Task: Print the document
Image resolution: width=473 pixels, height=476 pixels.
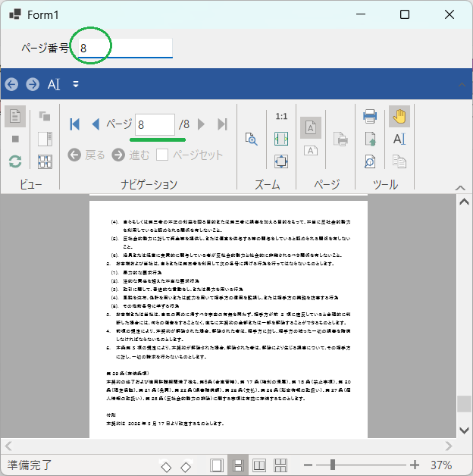Action: coord(370,116)
